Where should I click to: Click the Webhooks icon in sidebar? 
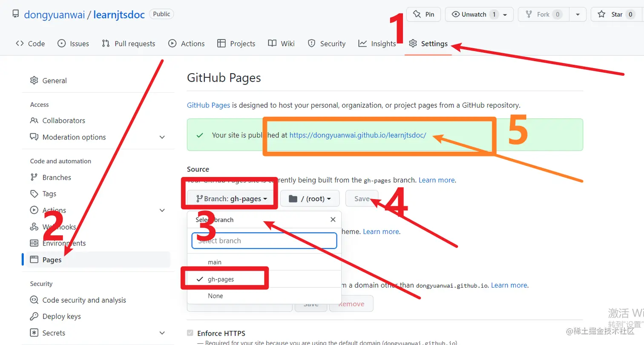(x=34, y=227)
